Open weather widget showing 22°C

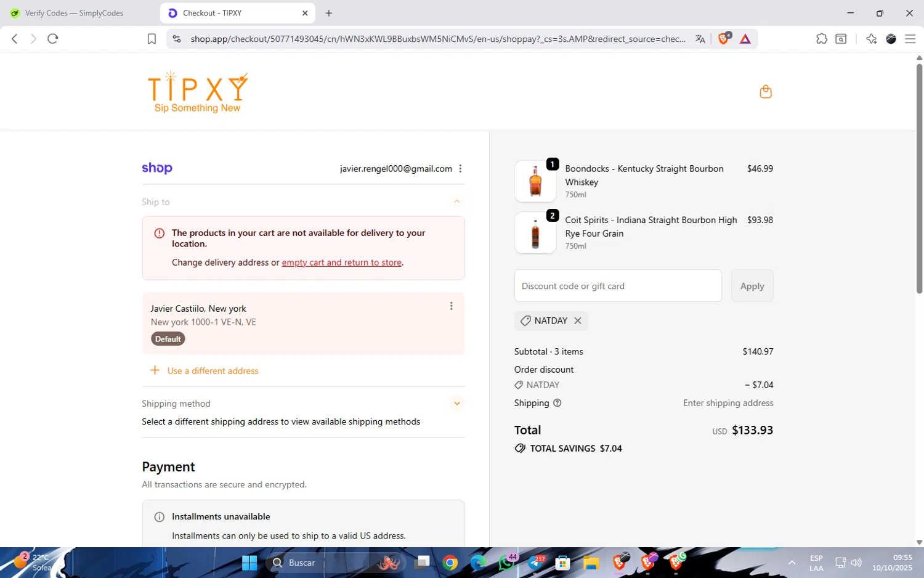(x=34, y=562)
